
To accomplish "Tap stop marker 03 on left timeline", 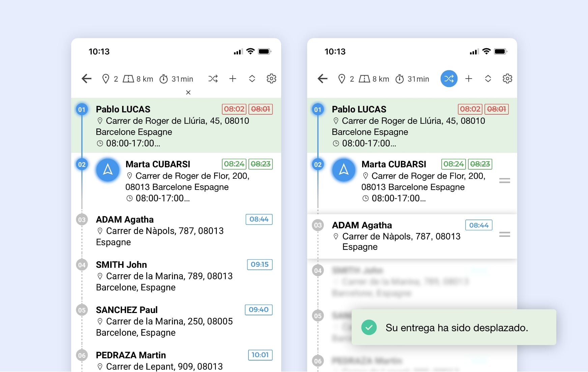I will (82, 220).
